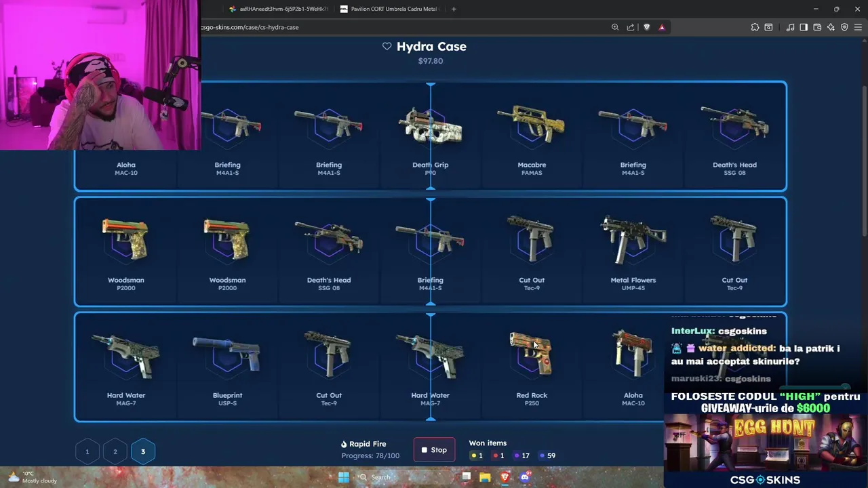The image size is (868, 488).
Task: Click the Progress: 78/100 text
Action: pyautogui.click(x=370, y=455)
